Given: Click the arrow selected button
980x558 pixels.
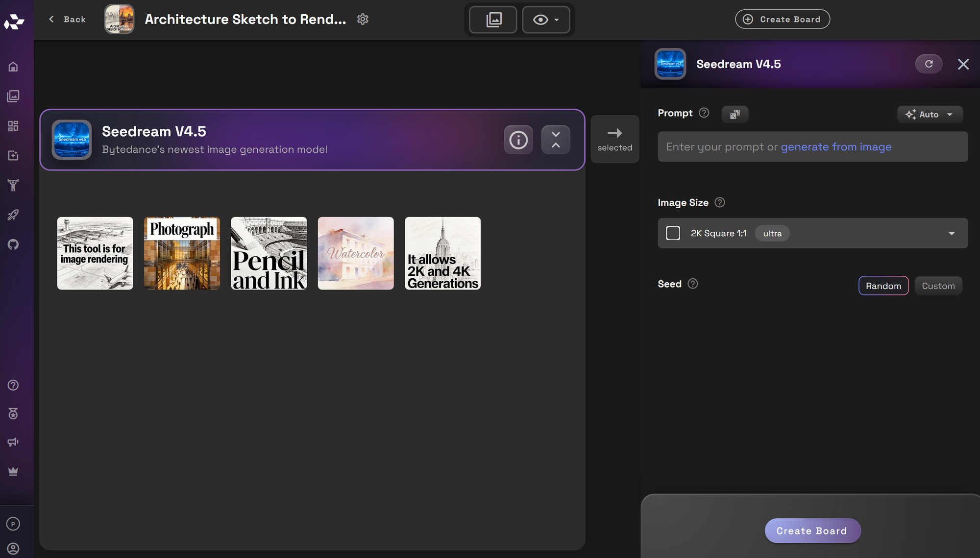Looking at the screenshot, I should [x=614, y=139].
